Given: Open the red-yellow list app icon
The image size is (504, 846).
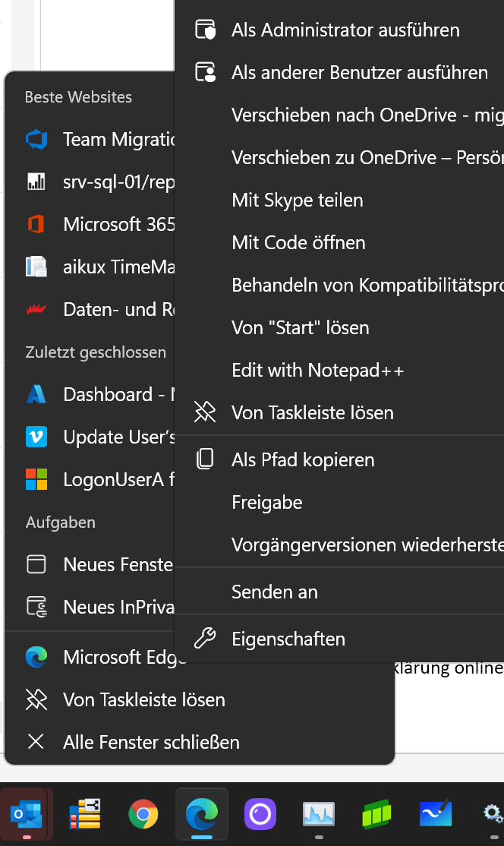Looking at the screenshot, I should [85, 813].
